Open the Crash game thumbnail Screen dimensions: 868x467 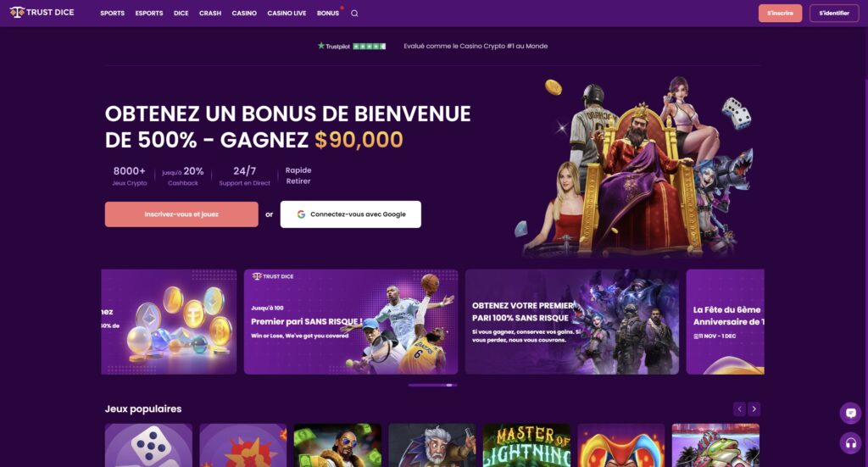pos(243,446)
